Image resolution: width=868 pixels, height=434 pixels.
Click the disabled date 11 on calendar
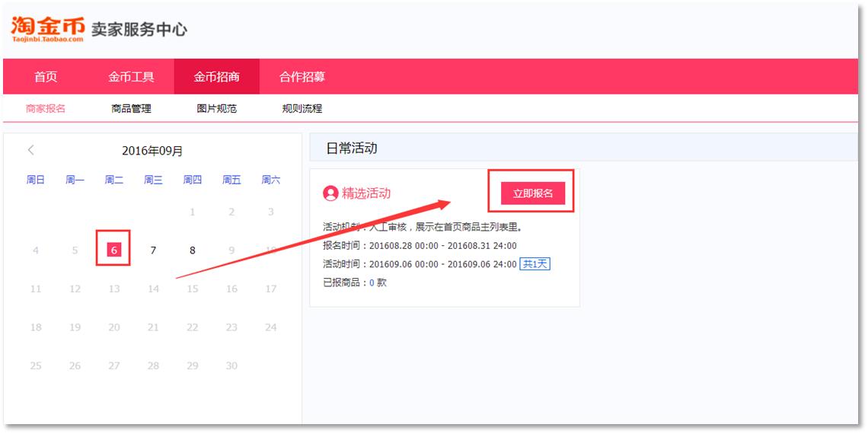(36, 289)
